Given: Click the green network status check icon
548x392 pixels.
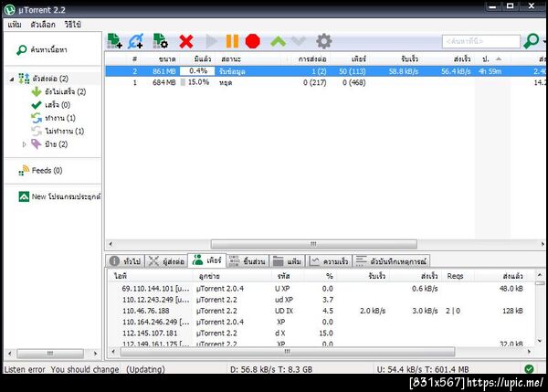Looking at the screenshot, I should [529, 368].
